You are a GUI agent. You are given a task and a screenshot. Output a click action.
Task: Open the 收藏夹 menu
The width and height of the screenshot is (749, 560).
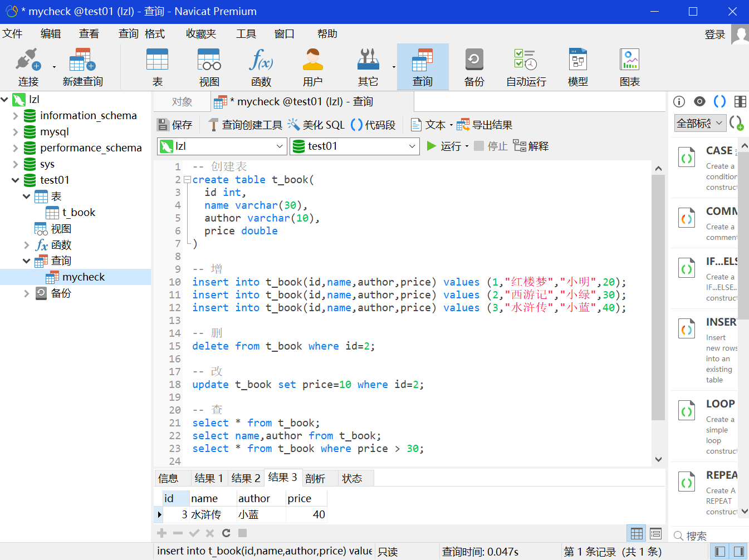pyautogui.click(x=200, y=34)
